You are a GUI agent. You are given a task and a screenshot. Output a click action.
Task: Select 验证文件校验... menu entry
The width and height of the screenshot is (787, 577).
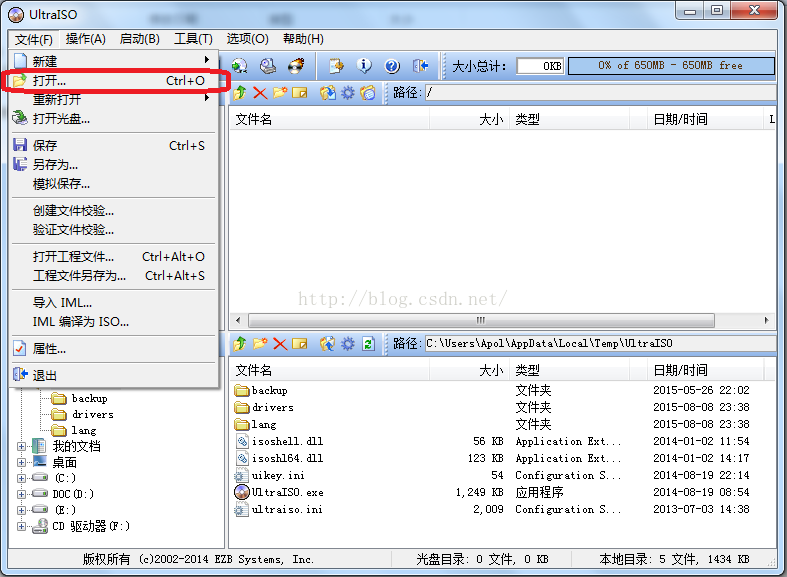pyautogui.click(x=114, y=230)
